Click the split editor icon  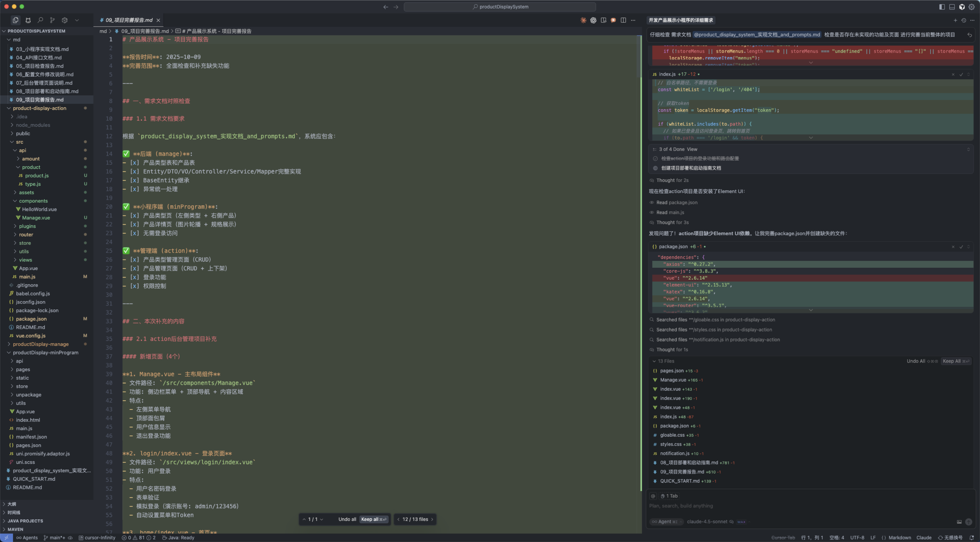pyautogui.click(x=623, y=20)
